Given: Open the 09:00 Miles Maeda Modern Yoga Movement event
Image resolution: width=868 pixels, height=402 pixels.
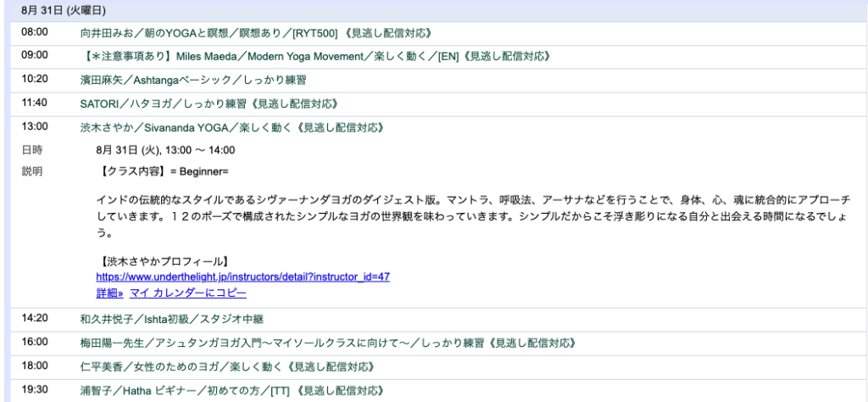Looking at the screenshot, I should (315, 57).
